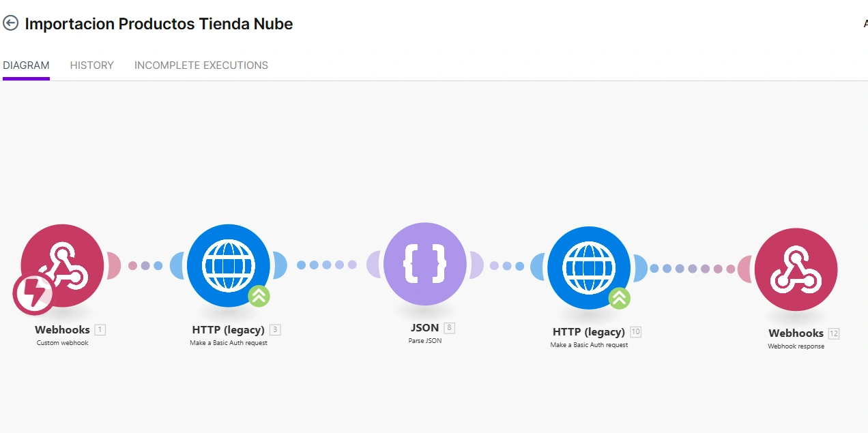Open the JSON Parse JSON module
868x433 pixels.
pyautogui.click(x=425, y=264)
